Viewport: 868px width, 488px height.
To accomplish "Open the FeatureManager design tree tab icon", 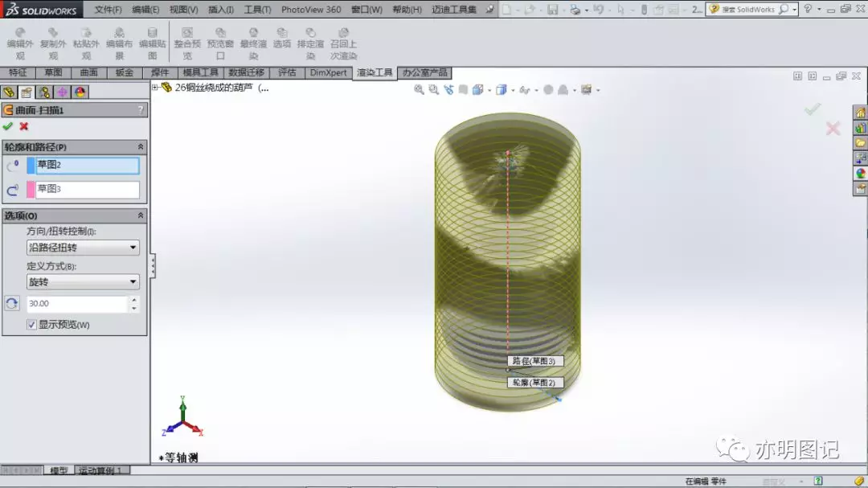I will [x=9, y=92].
